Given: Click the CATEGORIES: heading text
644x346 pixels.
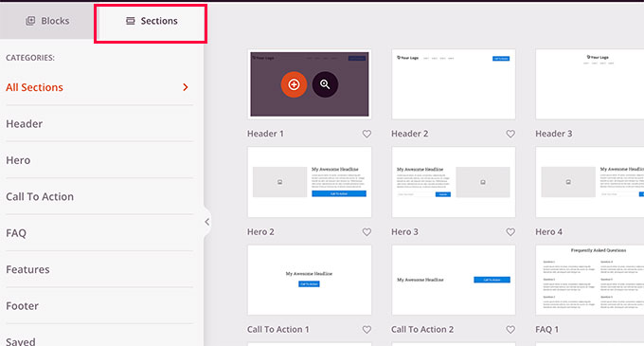Looking at the screenshot, I should [x=30, y=58].
